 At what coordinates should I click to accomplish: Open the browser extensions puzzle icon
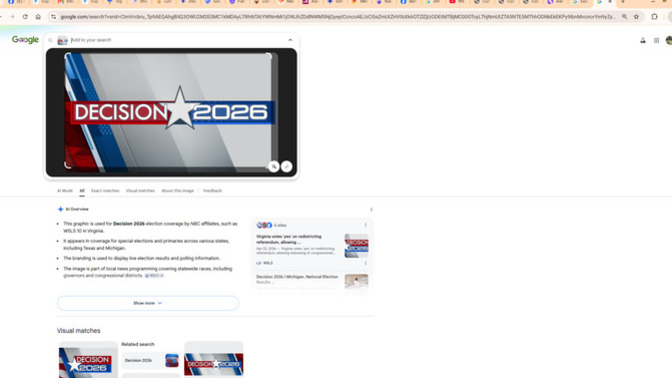[654, 17]
